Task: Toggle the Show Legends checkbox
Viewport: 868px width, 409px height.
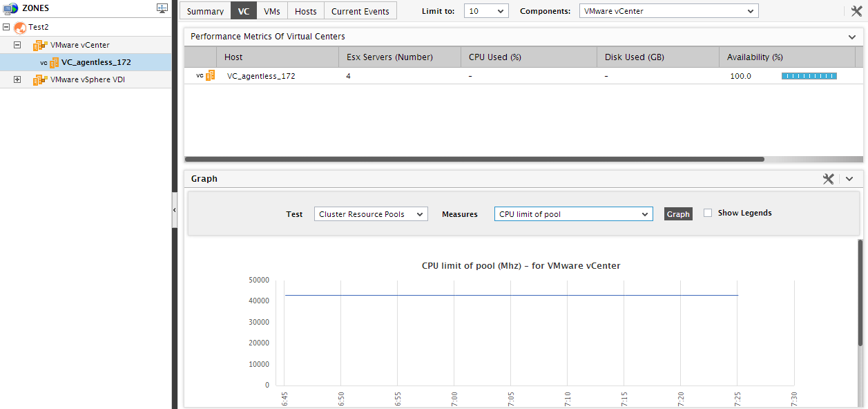Action: pos(708,213)
